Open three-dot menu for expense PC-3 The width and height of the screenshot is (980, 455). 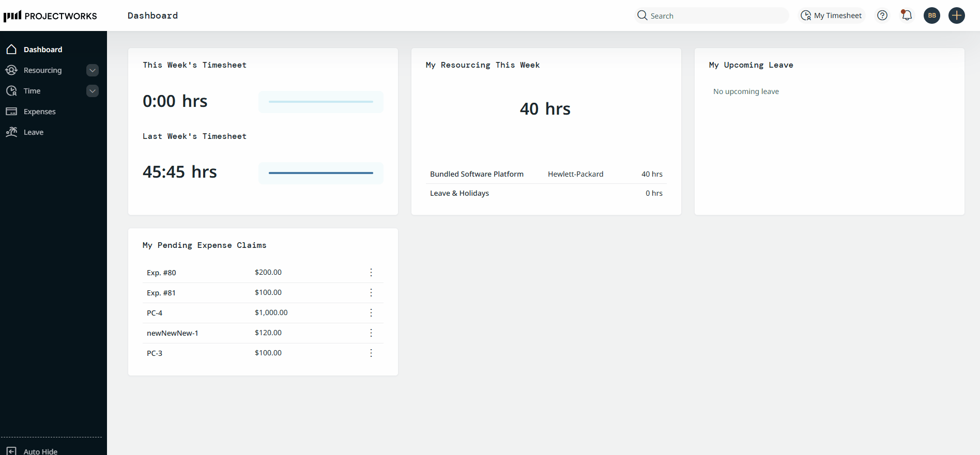[371, 353]
